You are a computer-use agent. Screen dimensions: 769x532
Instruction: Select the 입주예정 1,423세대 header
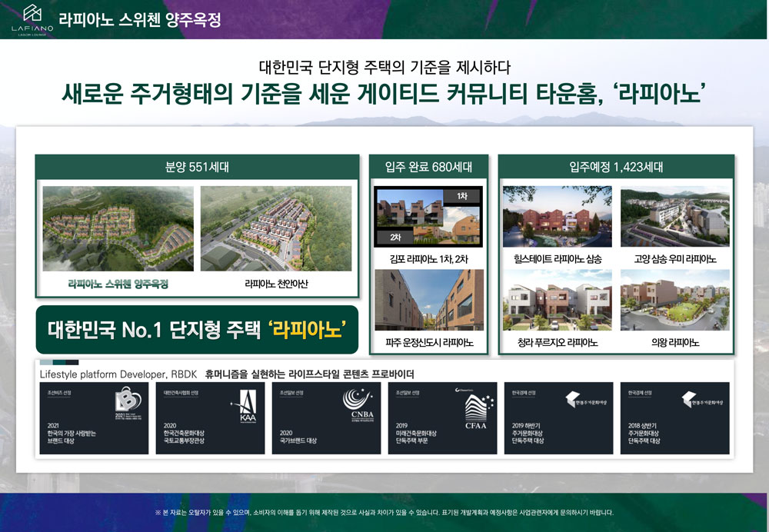[x=616, y=166]
